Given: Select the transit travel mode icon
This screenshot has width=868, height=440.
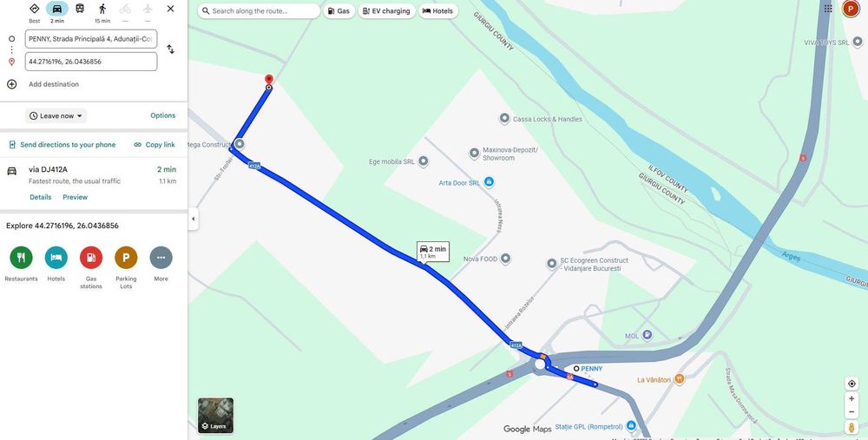Looking at the screenshot, I should pos(80,9).
